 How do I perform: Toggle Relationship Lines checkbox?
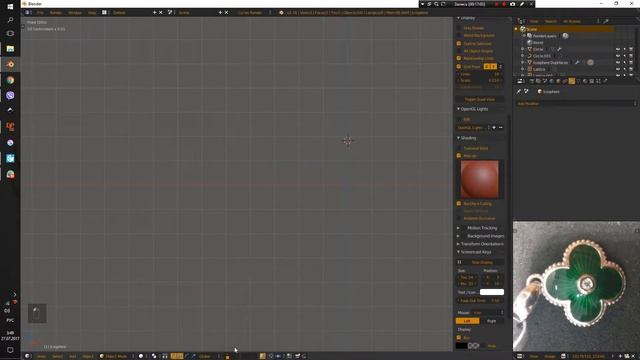(x=459, y=58)
